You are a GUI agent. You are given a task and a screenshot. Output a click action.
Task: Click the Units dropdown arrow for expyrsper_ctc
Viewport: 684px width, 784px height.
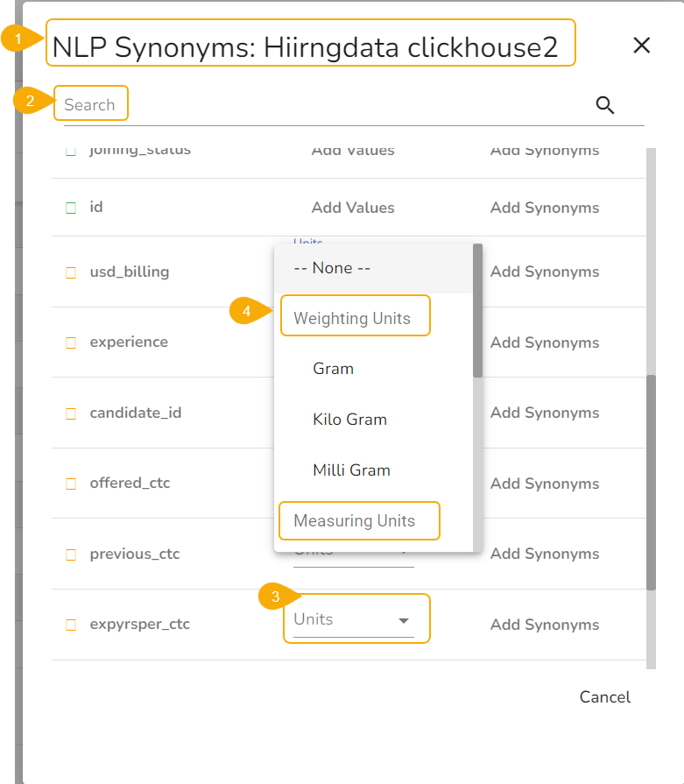404,621
